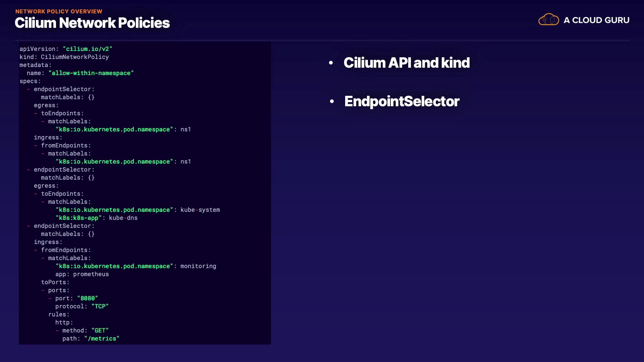Screen dimensions: 644x362
Task: Click the NETWORK POLICY OVERVIEW orange header
Action: [x=59, y=11]
